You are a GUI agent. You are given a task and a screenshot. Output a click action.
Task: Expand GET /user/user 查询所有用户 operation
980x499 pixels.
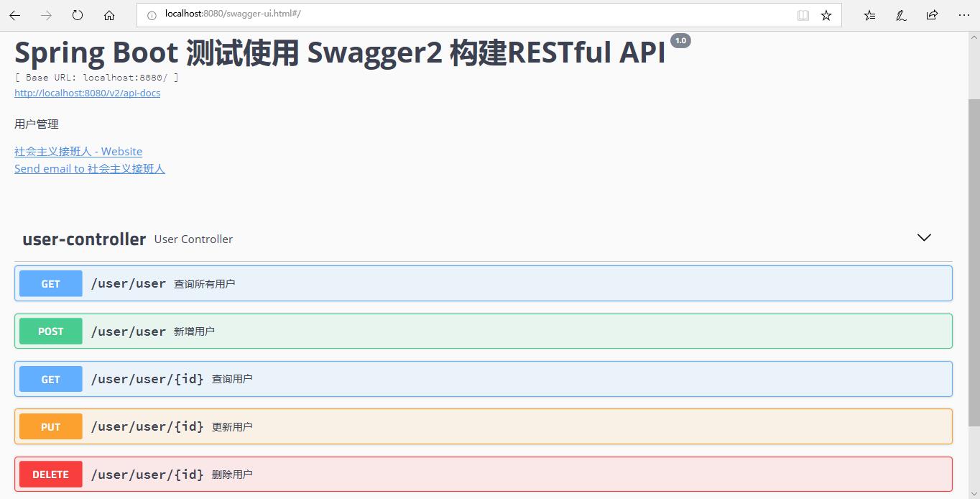coord(484,283)
